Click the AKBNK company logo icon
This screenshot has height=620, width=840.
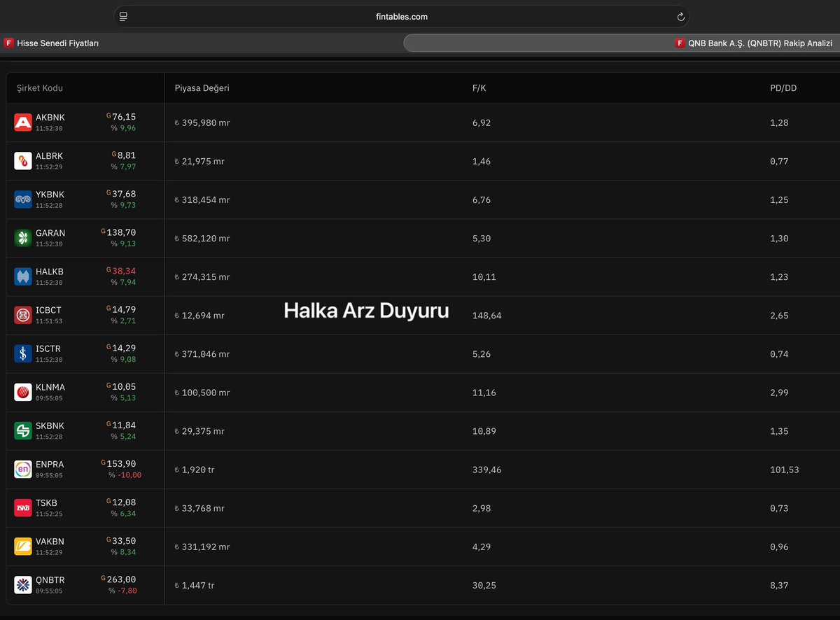(23, 123)
